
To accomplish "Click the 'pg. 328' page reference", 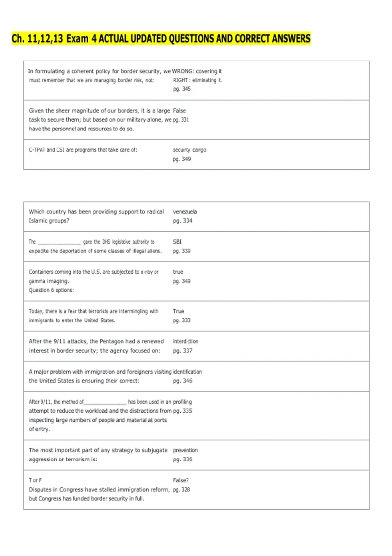I will point(181,489).
